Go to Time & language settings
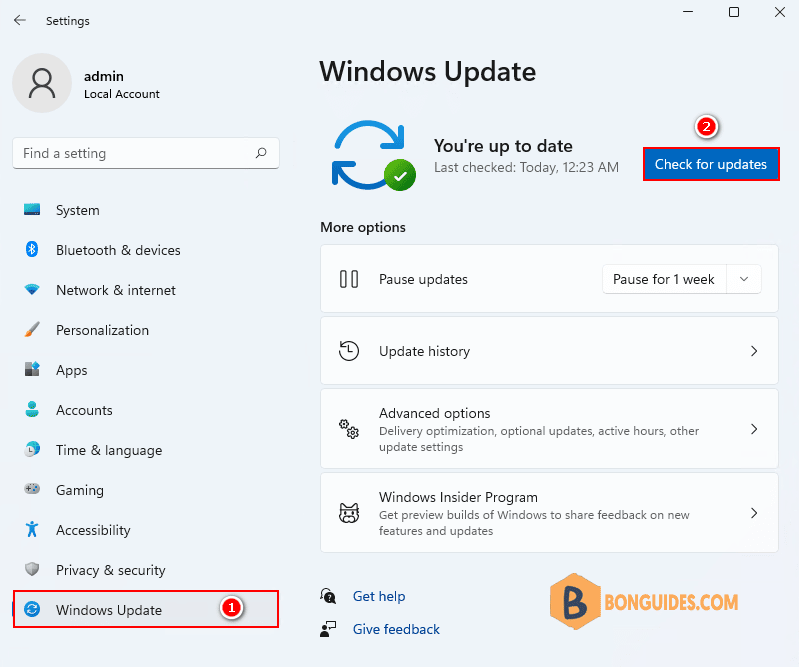 pyautogui.click(x=108, y=450)
